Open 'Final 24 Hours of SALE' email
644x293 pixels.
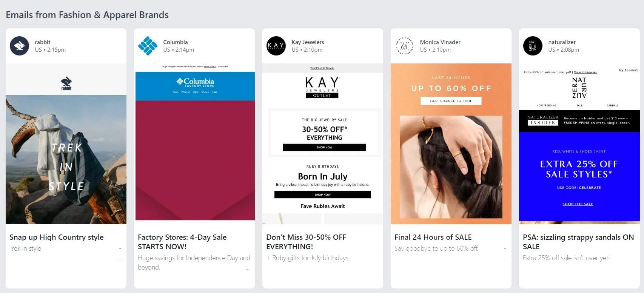point(433,237)
